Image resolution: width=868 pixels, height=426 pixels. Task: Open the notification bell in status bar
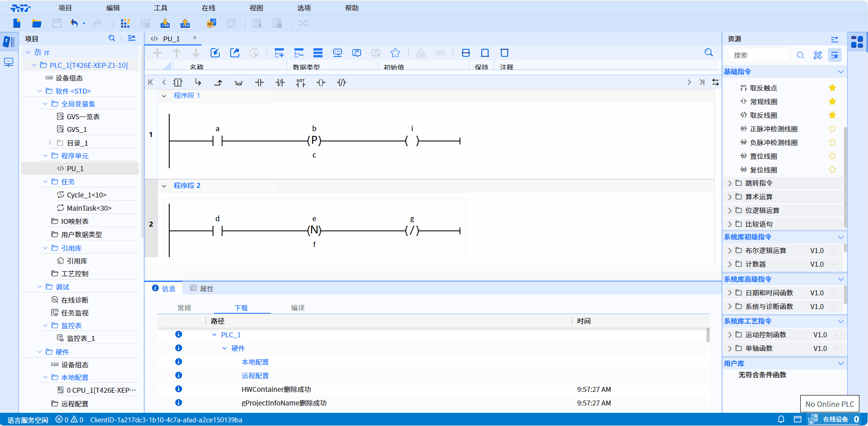coord(781,419)
